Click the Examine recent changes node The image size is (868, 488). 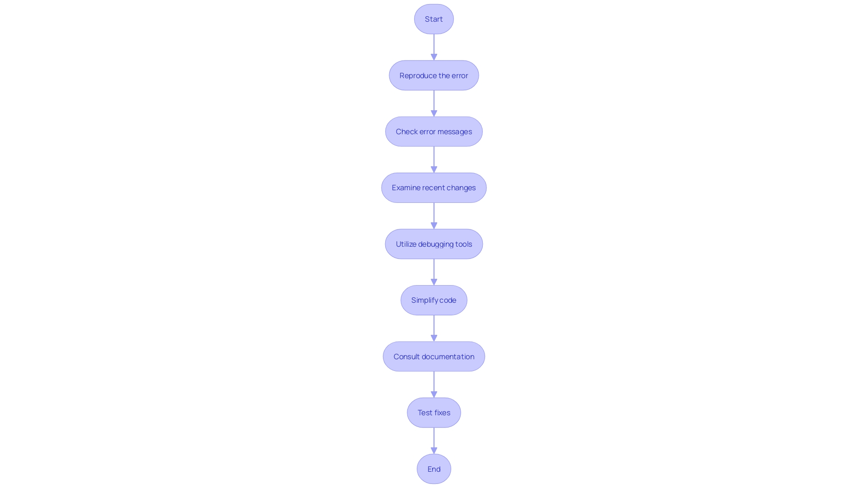434,187
